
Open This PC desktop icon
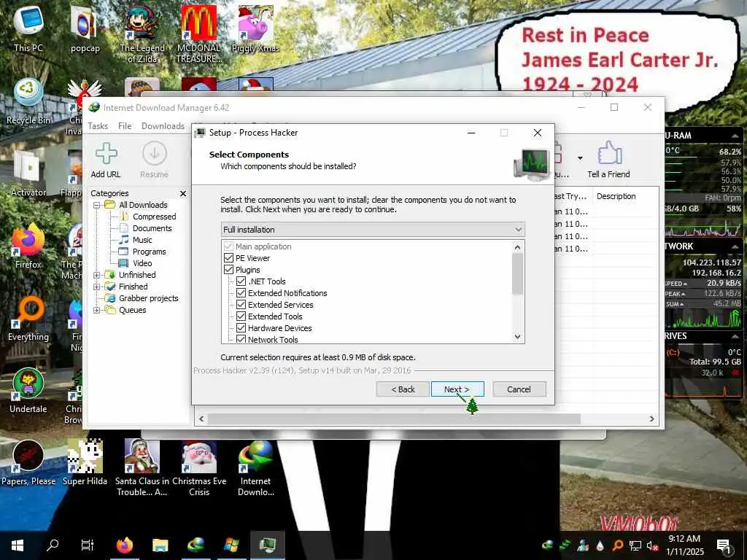pyautogui.click(x=28, y=28)
